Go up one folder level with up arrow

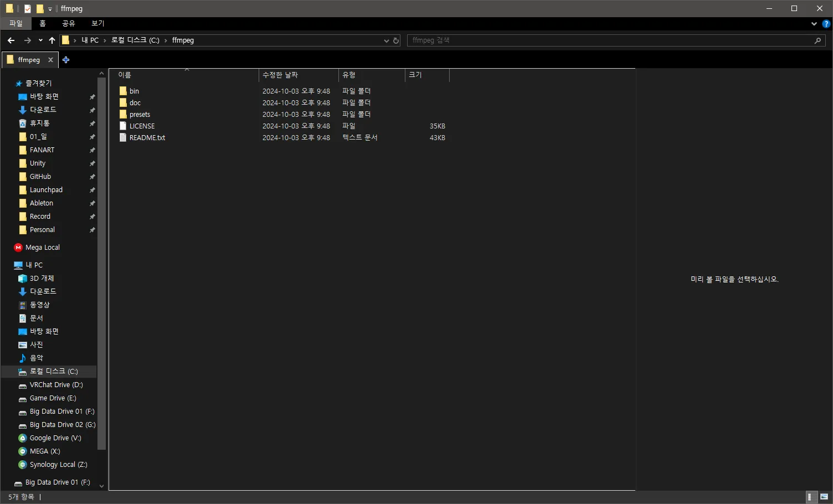point(52,40)
